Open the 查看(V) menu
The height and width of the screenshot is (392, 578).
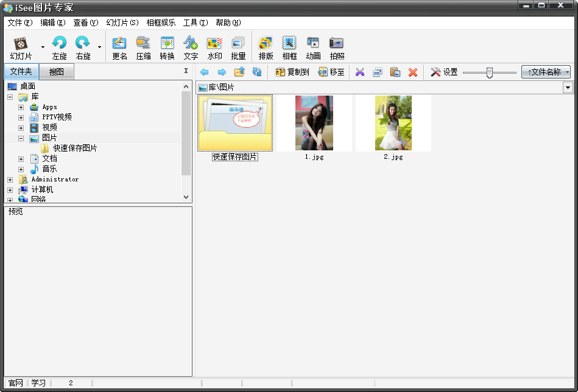tap(85, 23)
